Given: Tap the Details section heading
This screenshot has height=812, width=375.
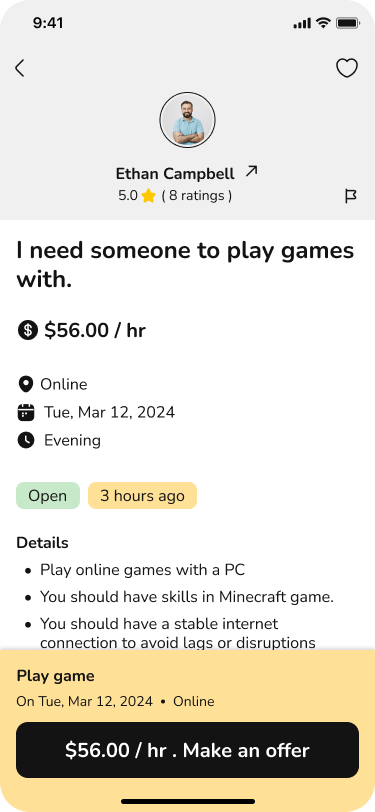Looking at the screenshot, I should point(42,543).
